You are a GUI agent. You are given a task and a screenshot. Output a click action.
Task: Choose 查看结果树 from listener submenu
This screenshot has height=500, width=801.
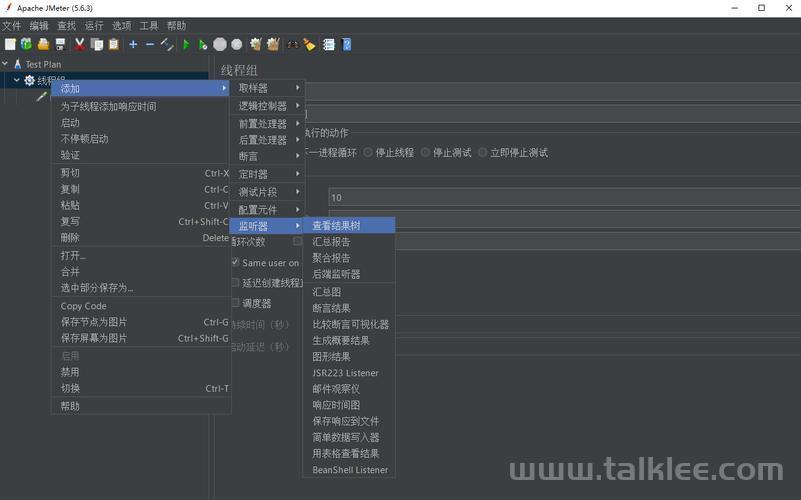(349, 225)
